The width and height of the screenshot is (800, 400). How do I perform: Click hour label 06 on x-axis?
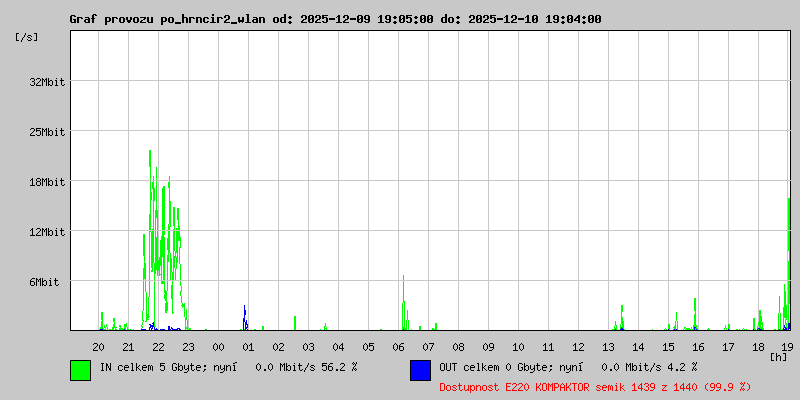pyautogui.click(x=398, y=347)
